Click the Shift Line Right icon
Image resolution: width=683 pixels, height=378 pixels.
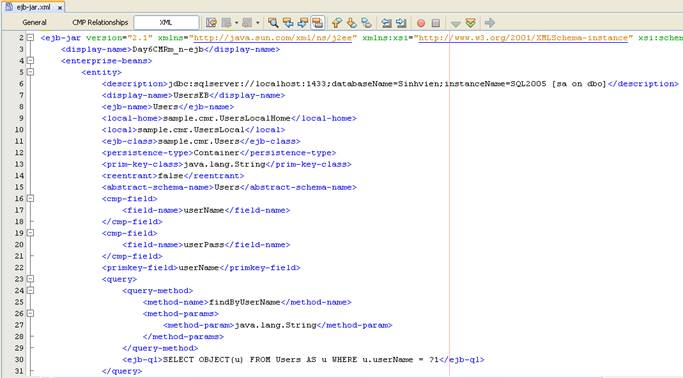coord(401,23)
